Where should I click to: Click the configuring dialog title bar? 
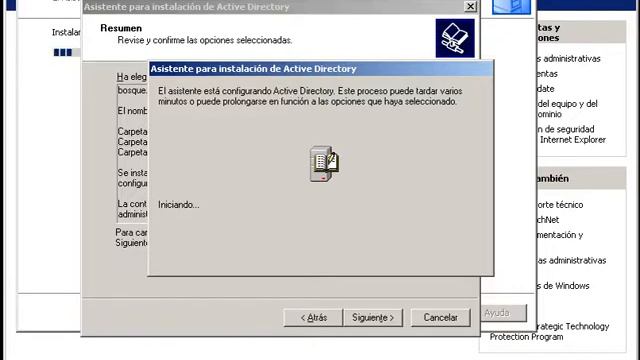click(x=321, y=69)
